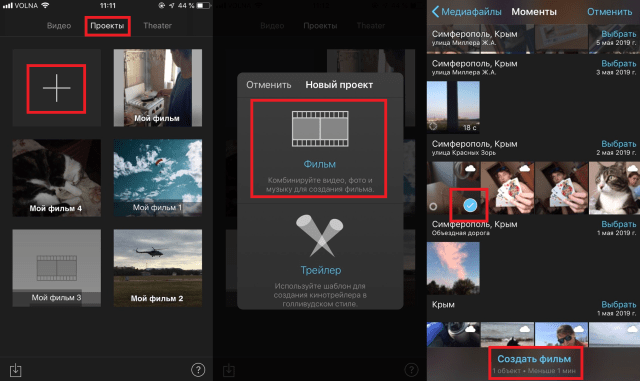Open the Мой фильм 2 helicopter project
640x381 pixels.
pyautogui.click(x=158, y=268)
